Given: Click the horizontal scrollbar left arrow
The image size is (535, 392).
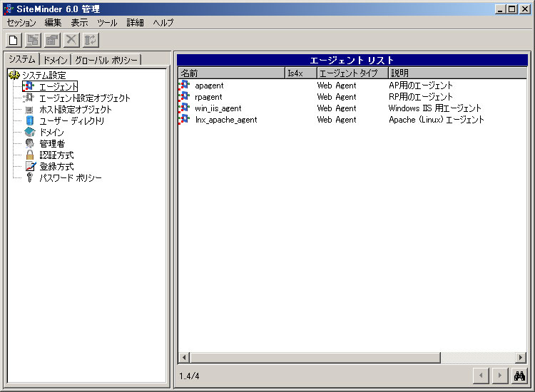Looking at the screenshot, I should pos(184,358).
